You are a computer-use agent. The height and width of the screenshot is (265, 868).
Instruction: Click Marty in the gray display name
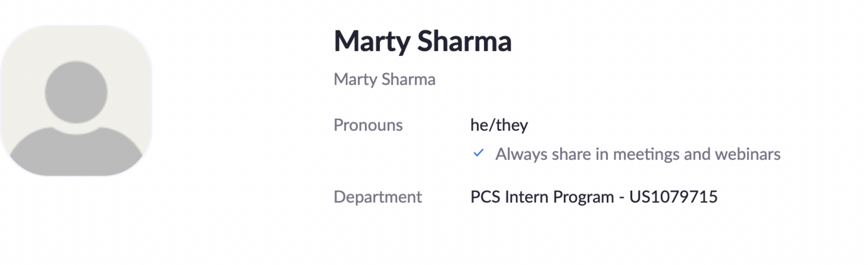point(355,80)
